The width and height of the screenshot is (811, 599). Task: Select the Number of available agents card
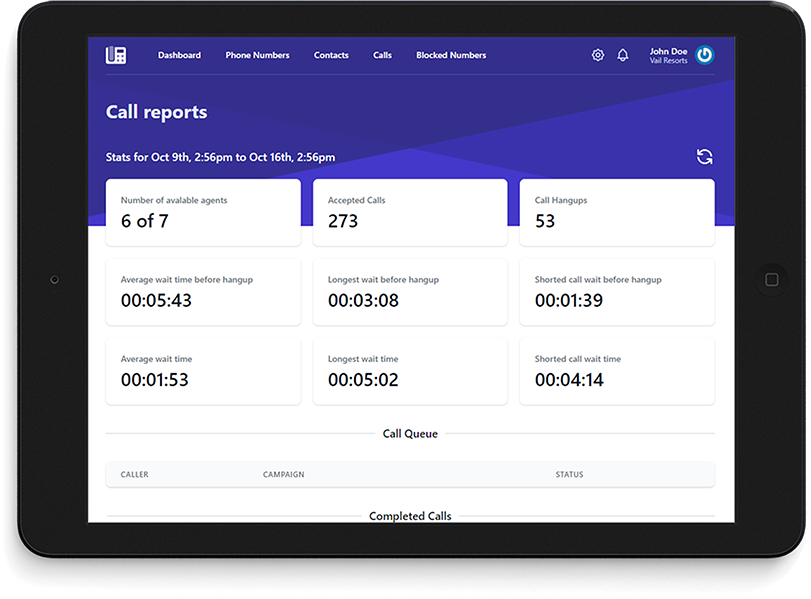click(x=203, y=212)
